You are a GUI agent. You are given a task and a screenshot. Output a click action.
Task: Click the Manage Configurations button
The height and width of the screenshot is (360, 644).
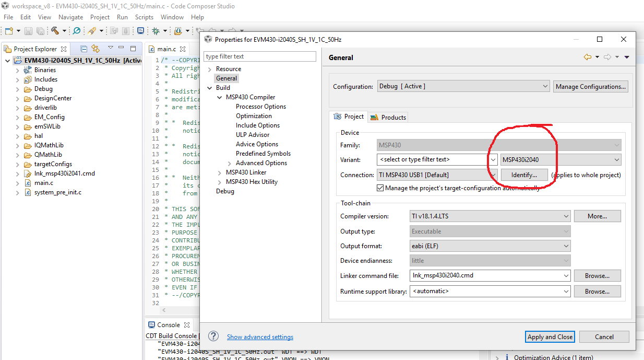coord(591,87)
